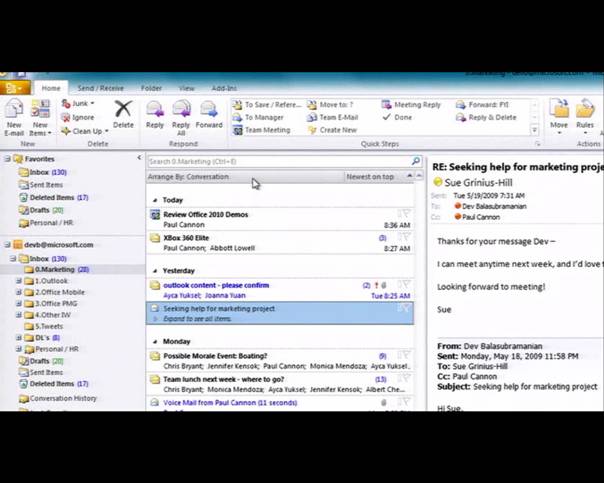
Task: Open outlook content - please confirm conversation
Action: [280, 290]
